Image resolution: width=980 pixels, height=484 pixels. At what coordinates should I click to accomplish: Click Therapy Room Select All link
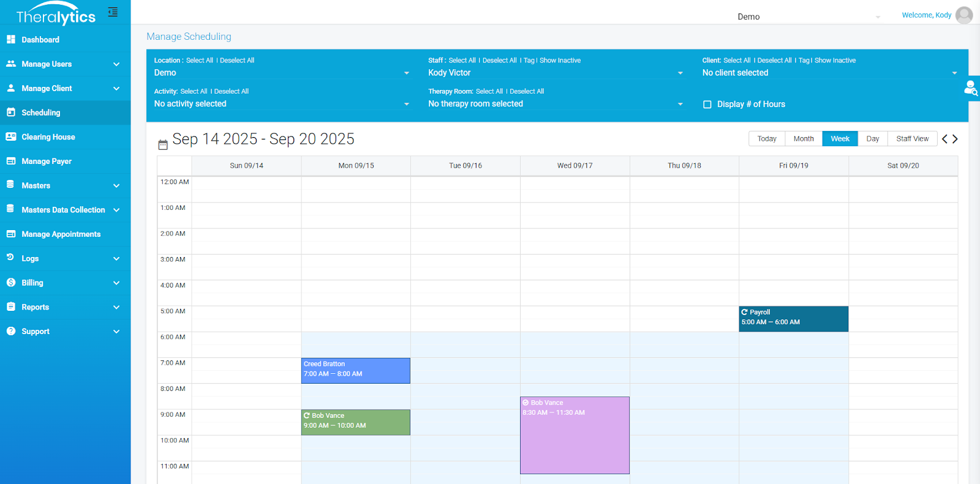pyautogui.click(x=489, y=92)
